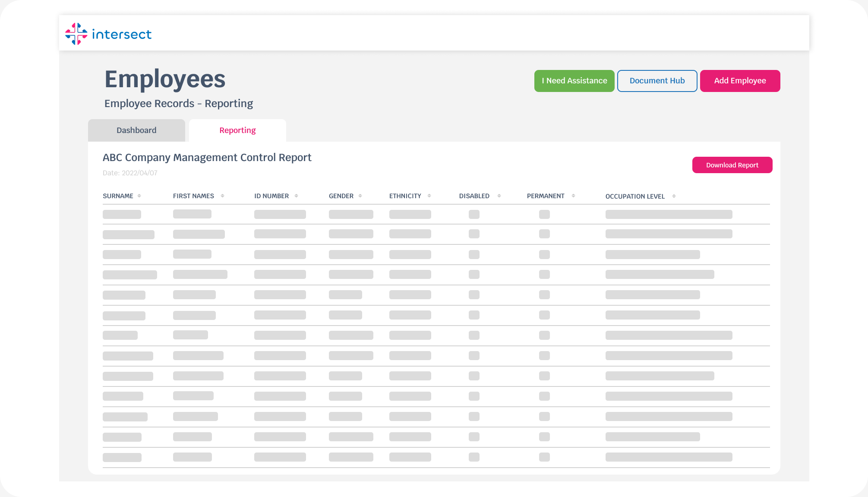Select the Reporting tab
The width and height of the screenshot is (868, 497).
click(237, 130)
